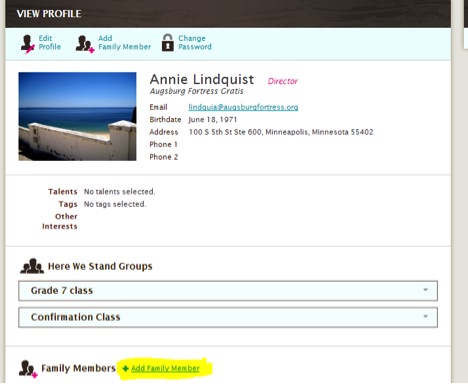Open the Grade 7 class group panel
Viewport: 468px width, 384px height.
point(228,291)
